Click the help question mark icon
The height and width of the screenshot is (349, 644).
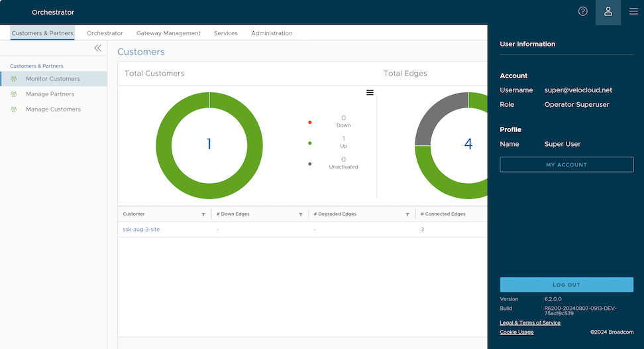pyautogui.click(x=583, y=11)
